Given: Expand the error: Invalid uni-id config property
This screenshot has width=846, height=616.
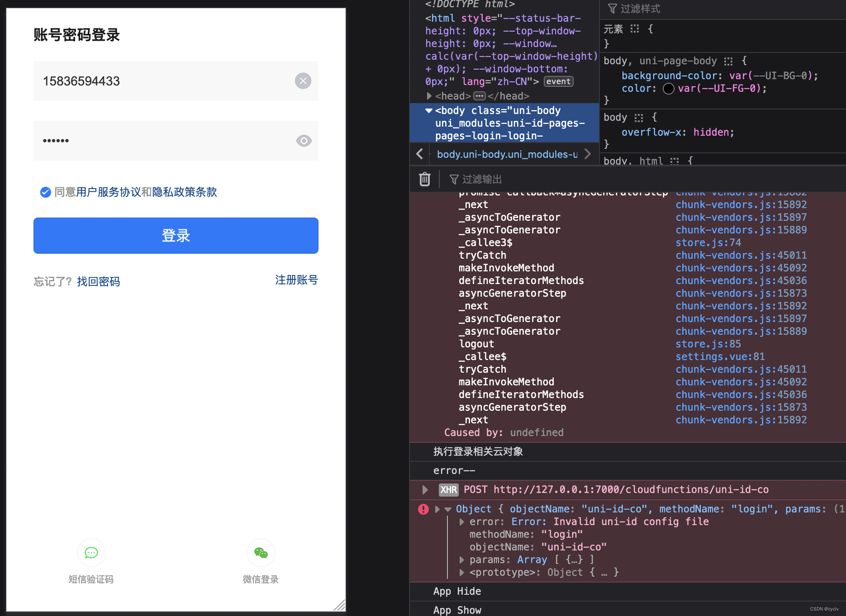Looking at the screenshot, I should [461, 522].
